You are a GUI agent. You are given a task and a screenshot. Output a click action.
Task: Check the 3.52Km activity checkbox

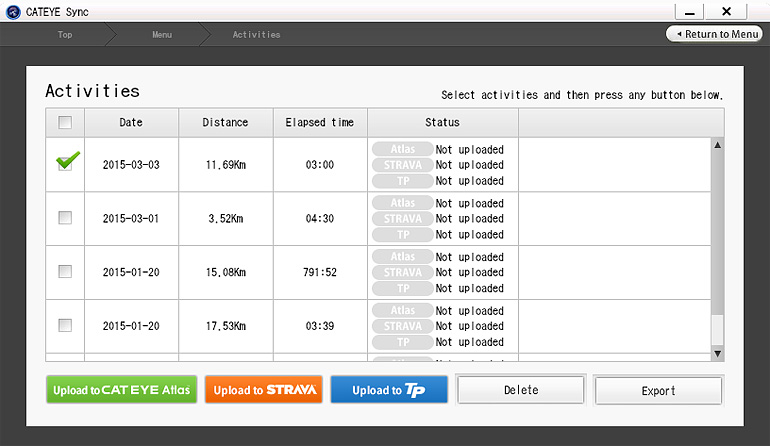[65, 218]
